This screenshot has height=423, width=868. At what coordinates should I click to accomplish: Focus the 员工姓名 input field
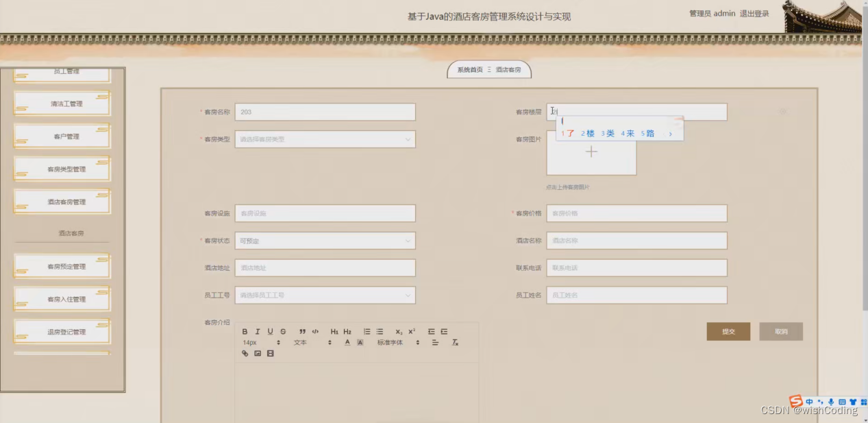(636, 295)
